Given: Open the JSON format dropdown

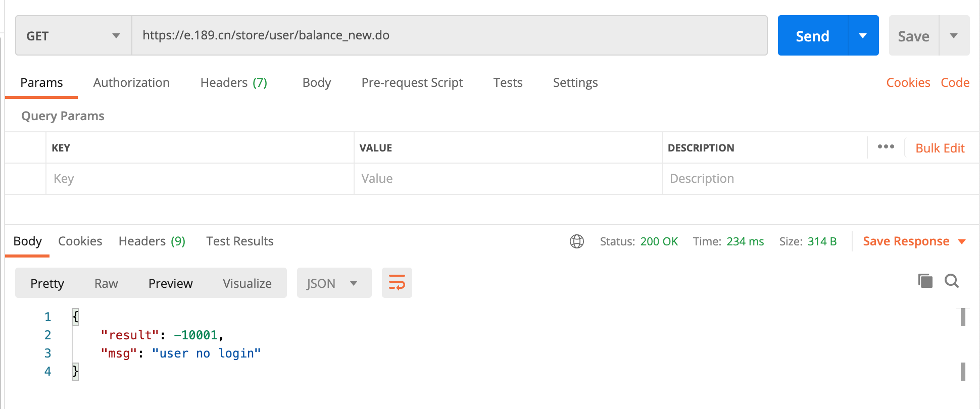Looking at the screenshot, I should [x=334, y=283].
